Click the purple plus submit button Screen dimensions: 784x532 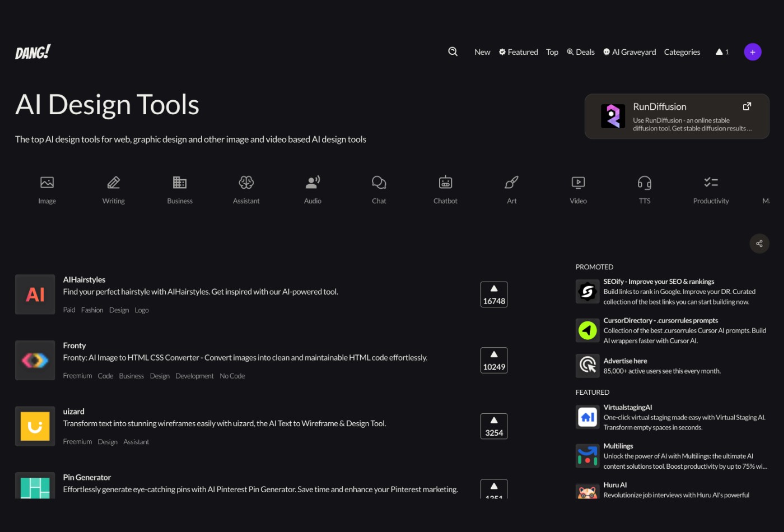point(753,52)
